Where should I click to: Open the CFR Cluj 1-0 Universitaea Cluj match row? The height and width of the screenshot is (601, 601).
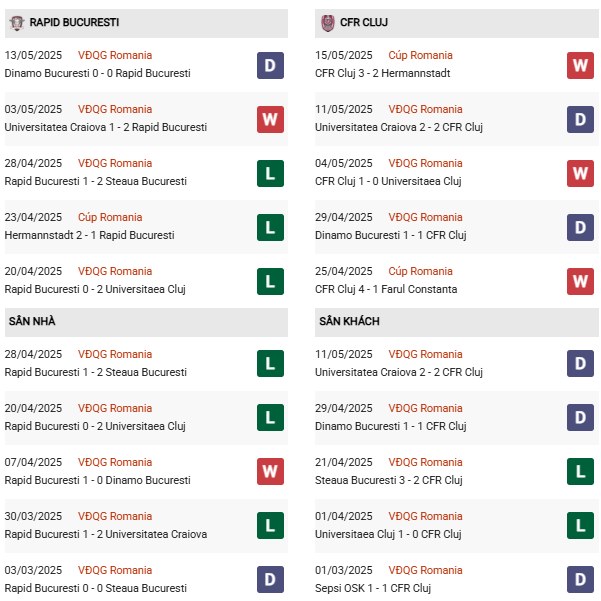click(x=456, y=174)
